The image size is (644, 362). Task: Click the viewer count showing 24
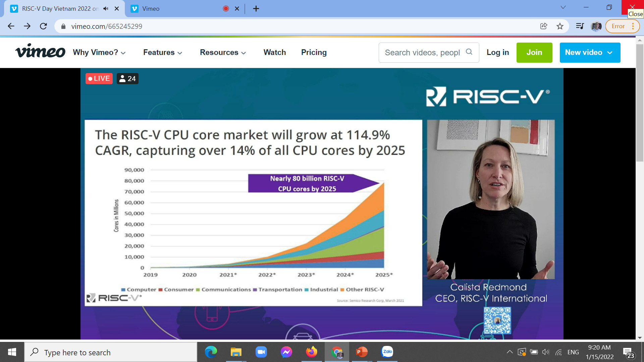127,79
